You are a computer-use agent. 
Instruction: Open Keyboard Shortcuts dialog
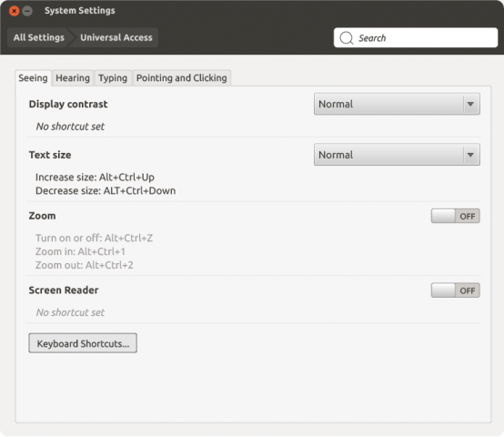click(83, 343)
